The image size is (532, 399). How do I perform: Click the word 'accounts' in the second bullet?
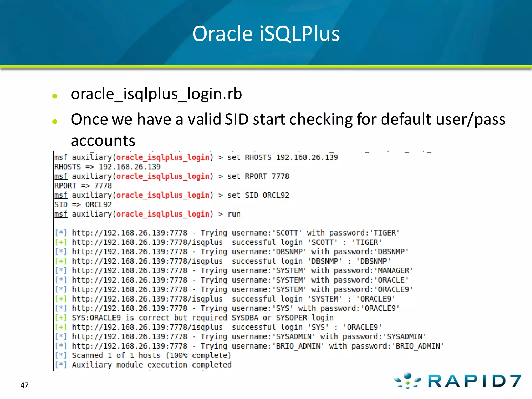point(103,141)
